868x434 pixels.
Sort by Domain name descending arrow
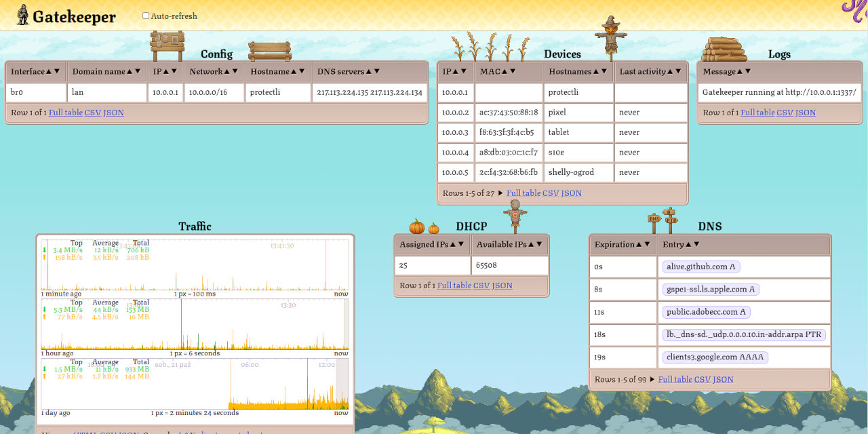click(138, 71)
